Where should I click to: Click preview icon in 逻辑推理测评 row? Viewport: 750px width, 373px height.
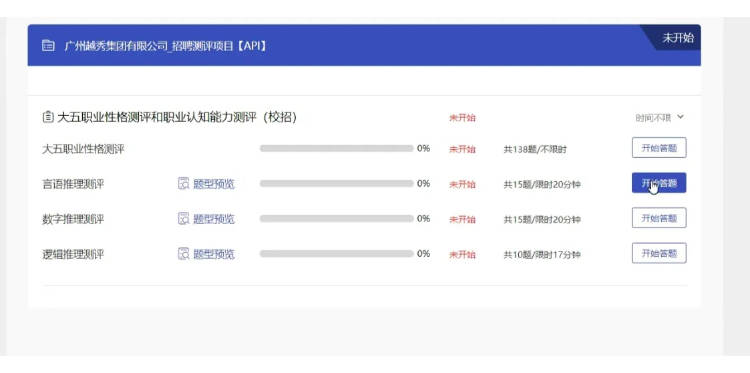point(184,254)
